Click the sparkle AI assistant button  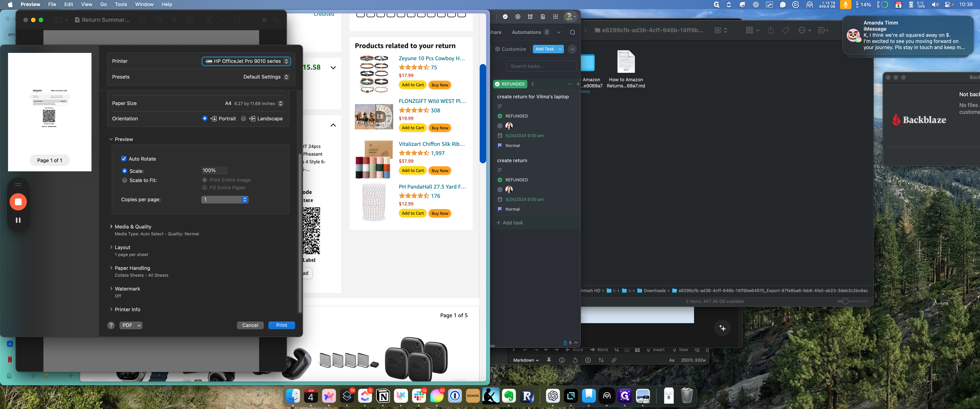coord(722,328)
